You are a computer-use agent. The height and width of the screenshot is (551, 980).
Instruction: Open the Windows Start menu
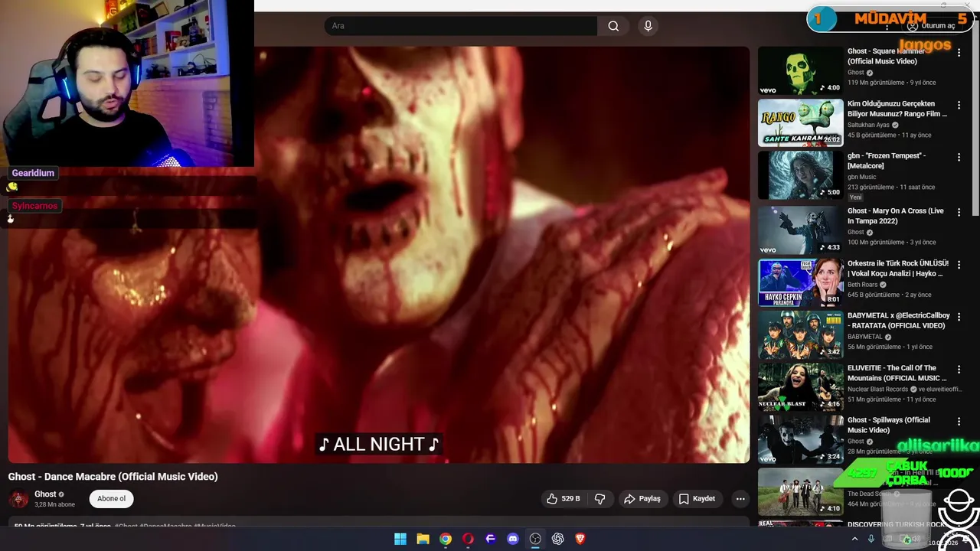coord(400,539)
